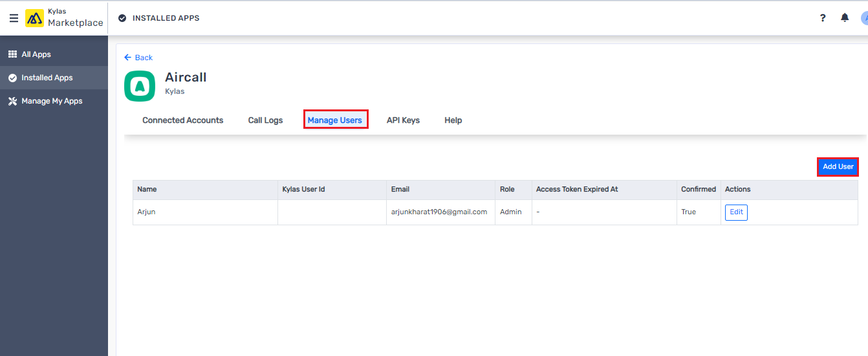Click the Aircall app title
The image size is (868, 356).
click(x=186, y=77)
